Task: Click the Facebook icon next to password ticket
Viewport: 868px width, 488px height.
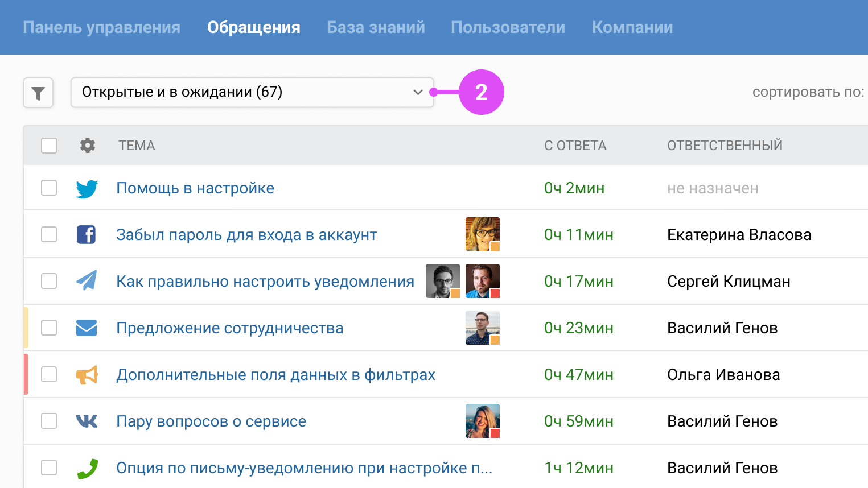Action: click(87, 234)
